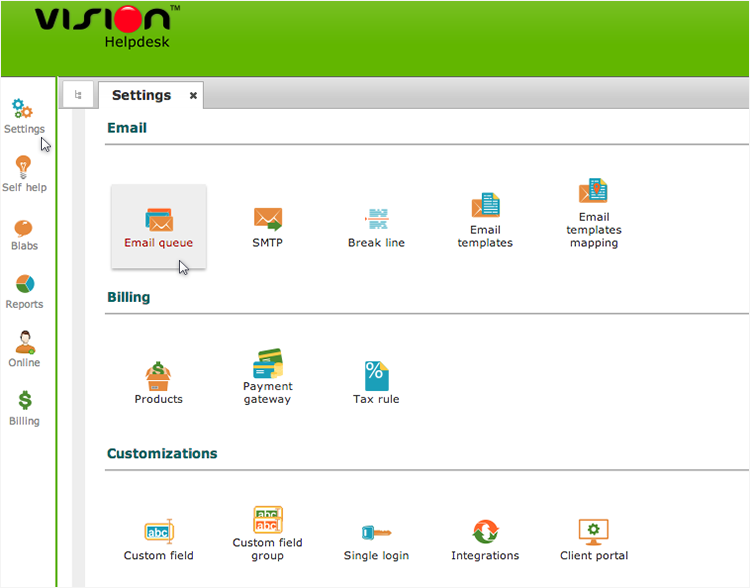Viewport: 750px width, 588px height.
Task: Open Single login settings
Action: click(376, 540)
